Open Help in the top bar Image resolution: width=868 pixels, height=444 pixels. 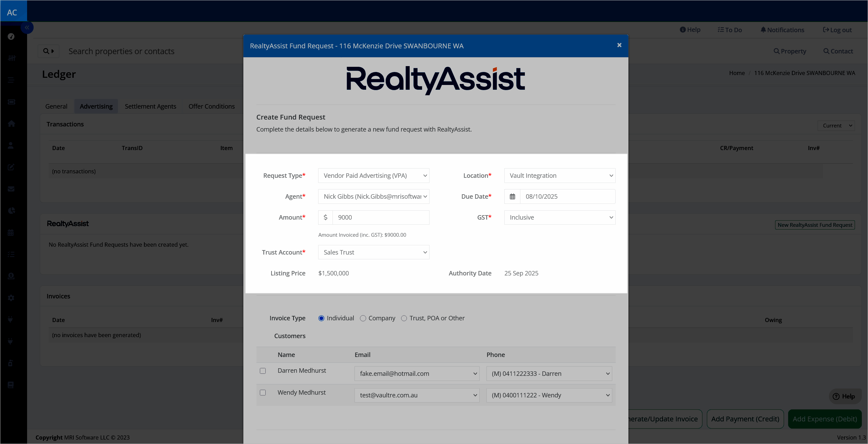[x=690, y=30]
